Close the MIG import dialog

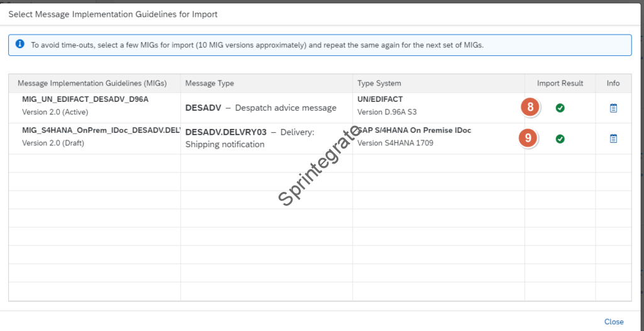point(613,322)
